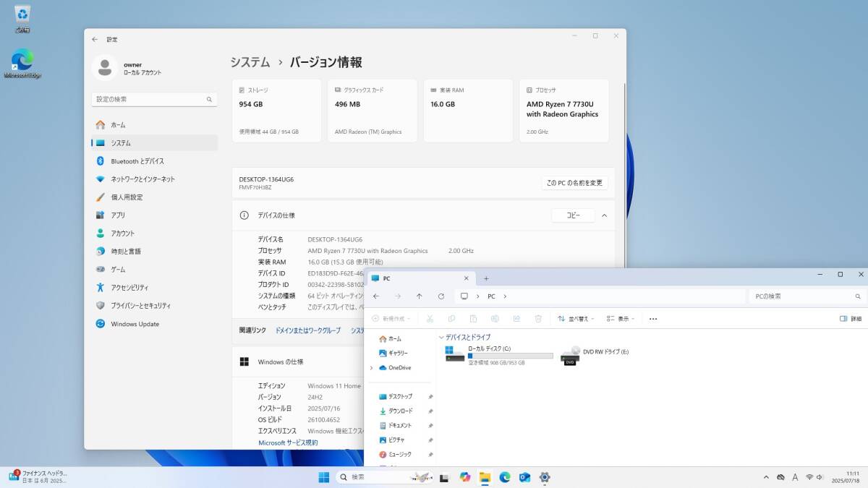Open Outlook from the taskbar

pyautogui.click(x=525, y=477)
